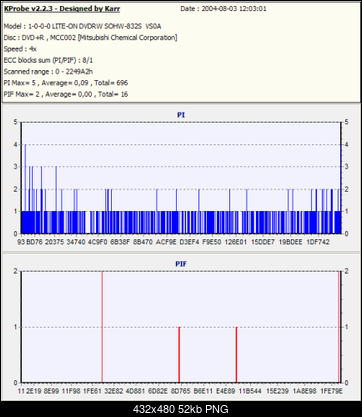Image resolution: width=362 pixels, height=417 pixels.
Task: Click the PI spike reaching 4 near start
Action: point(25,189)
